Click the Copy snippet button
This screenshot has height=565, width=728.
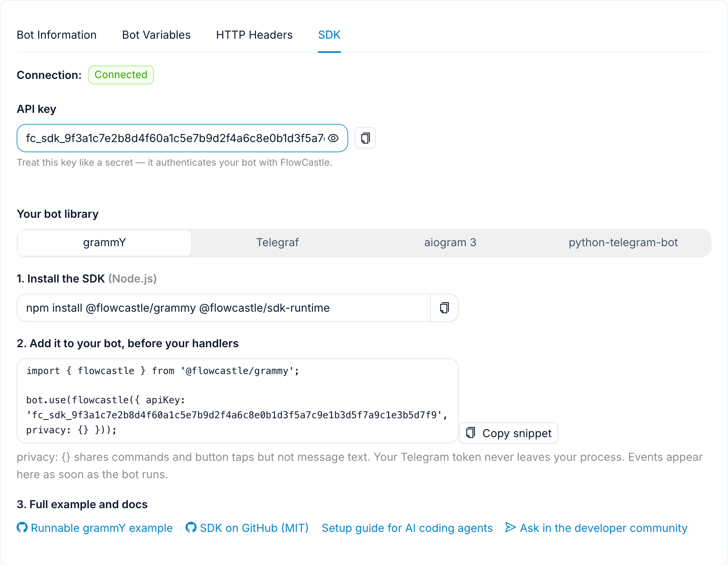coord(508,433)
